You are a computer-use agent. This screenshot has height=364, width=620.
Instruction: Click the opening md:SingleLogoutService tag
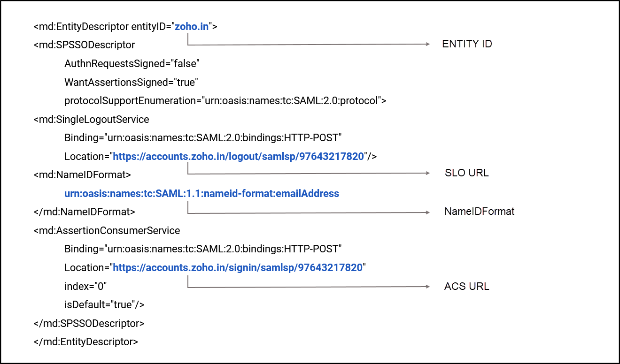tap(91, 120)
